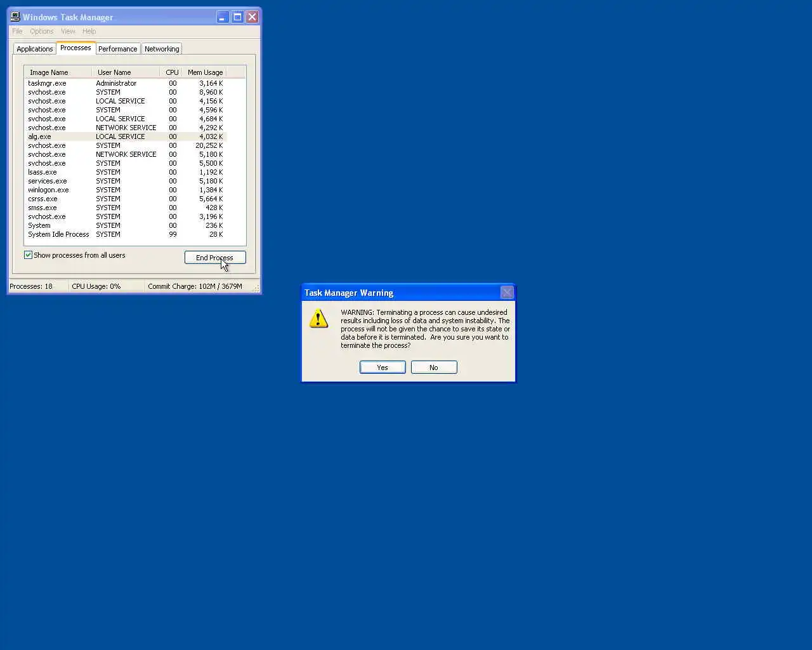Click the CPU Usage: 0% status entry
The height and width of the screenshot is (650, 812).
click(x=106, y=286)
